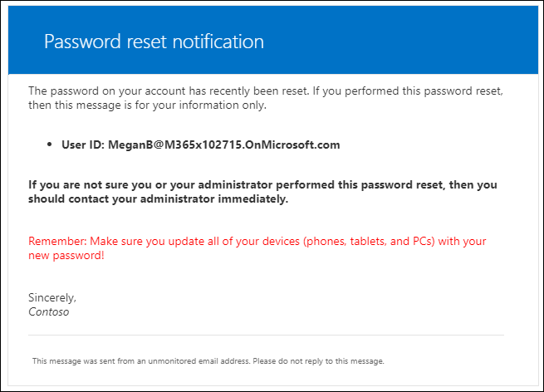Viewport: 544px width, 392px height.
Task: Click the words new password! in red
Action: click(x=66, y=256)
